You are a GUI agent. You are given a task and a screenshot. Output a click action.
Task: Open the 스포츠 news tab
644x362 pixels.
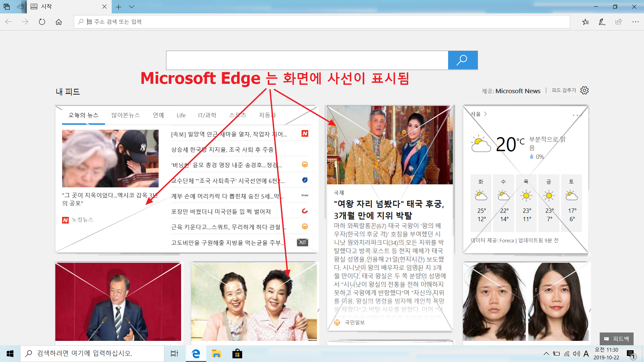tap(237, 115)
